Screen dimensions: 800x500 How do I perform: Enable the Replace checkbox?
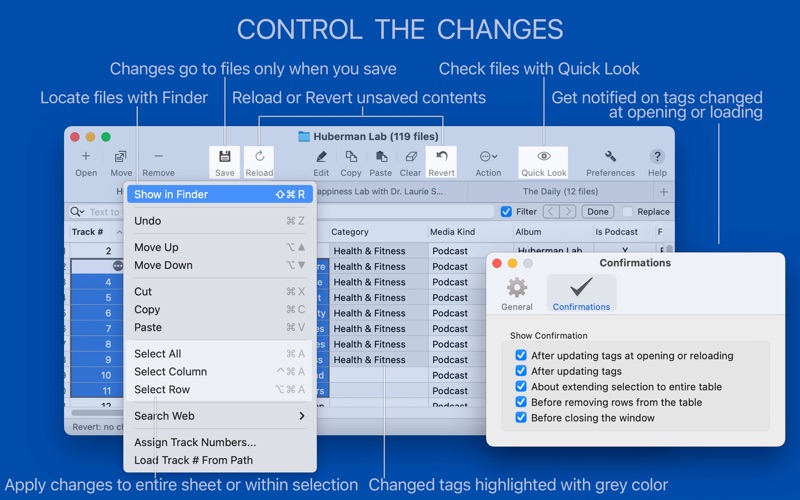coord(628,212)
